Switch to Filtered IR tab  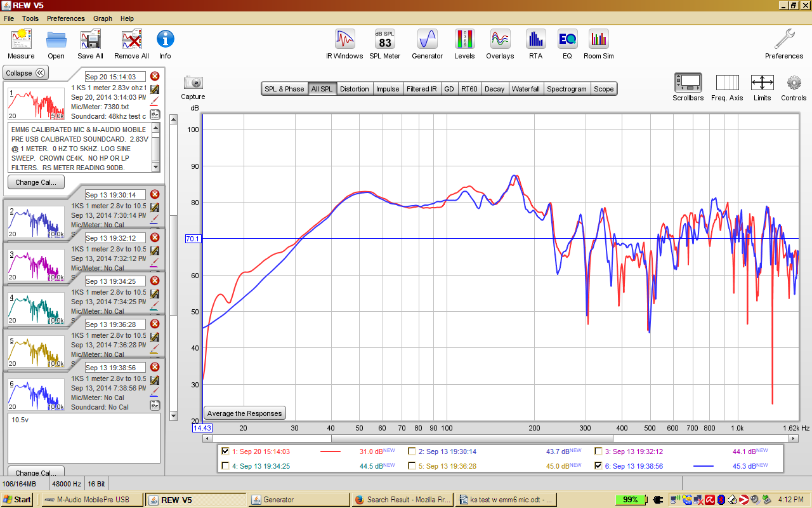(422, 89)
